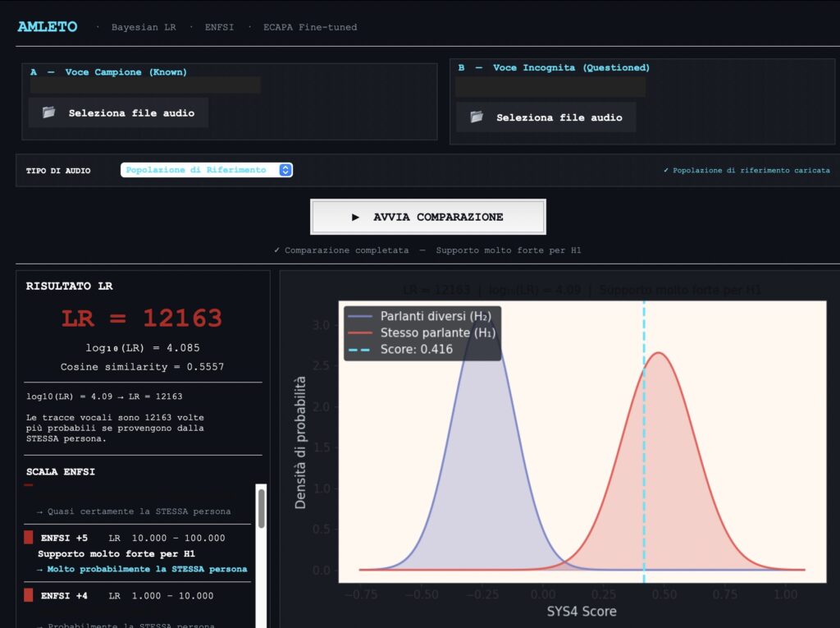Image resolution: width=840 pixels, height=628 pixels.
Task: Click the 'Le tracce vocali sono 12163 volte' explanation
Action: [x=115, y=428]
